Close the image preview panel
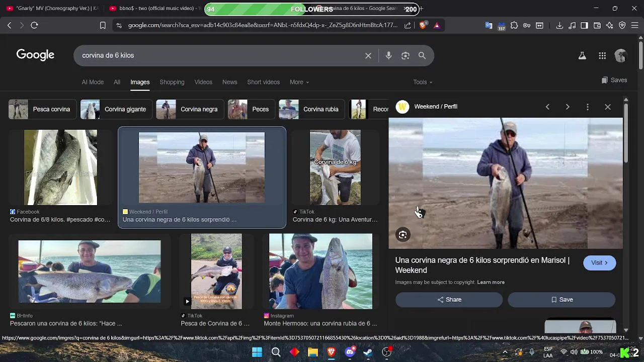 [x=608, y=107]
